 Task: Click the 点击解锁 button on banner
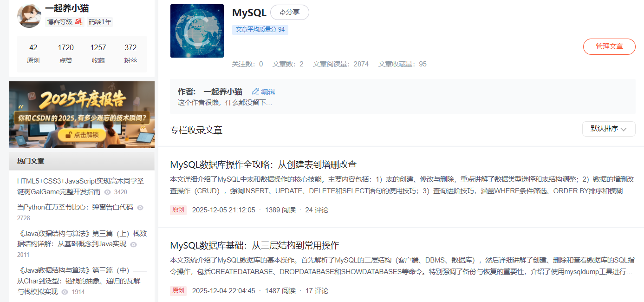pyautogui.click(x=82, y=135)
